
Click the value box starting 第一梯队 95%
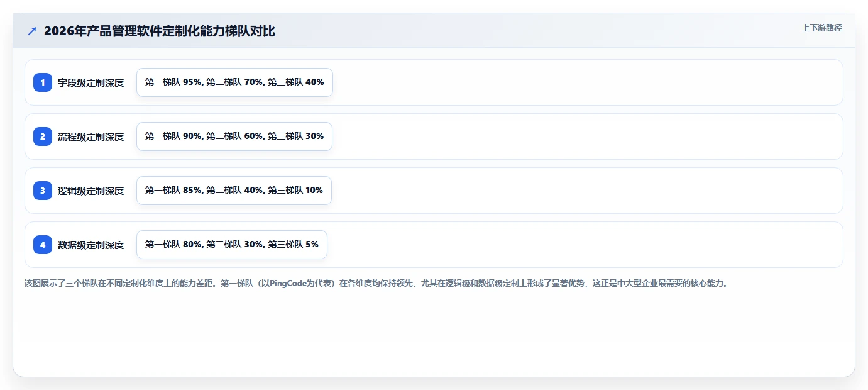[234, 82]
